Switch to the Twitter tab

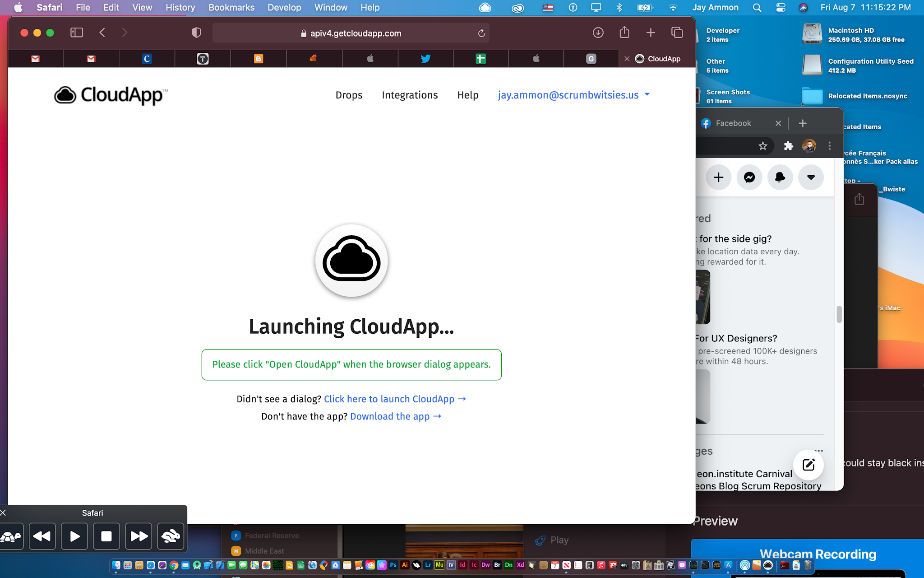coord(425,59)
